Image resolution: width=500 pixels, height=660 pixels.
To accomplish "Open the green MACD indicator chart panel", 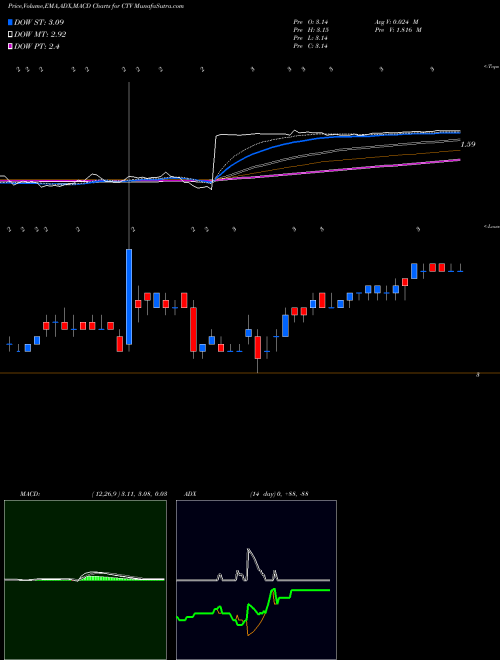I will [x=85, y=580].
